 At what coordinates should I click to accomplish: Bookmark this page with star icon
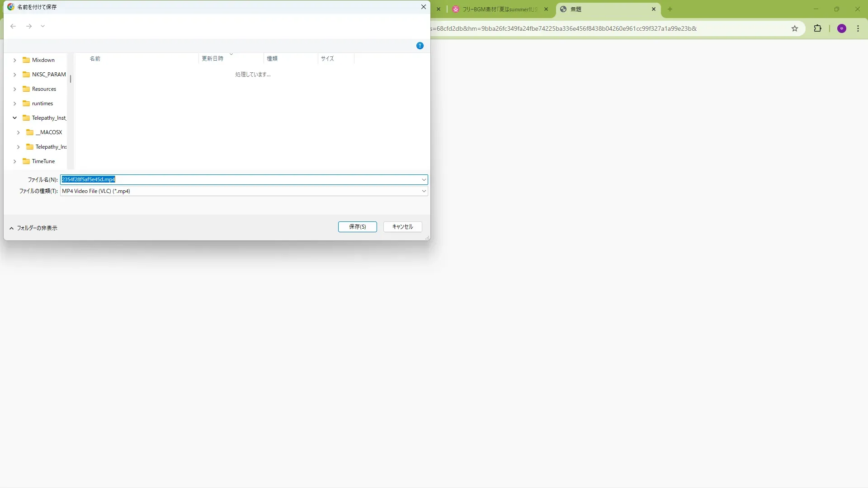pos(795,28)
